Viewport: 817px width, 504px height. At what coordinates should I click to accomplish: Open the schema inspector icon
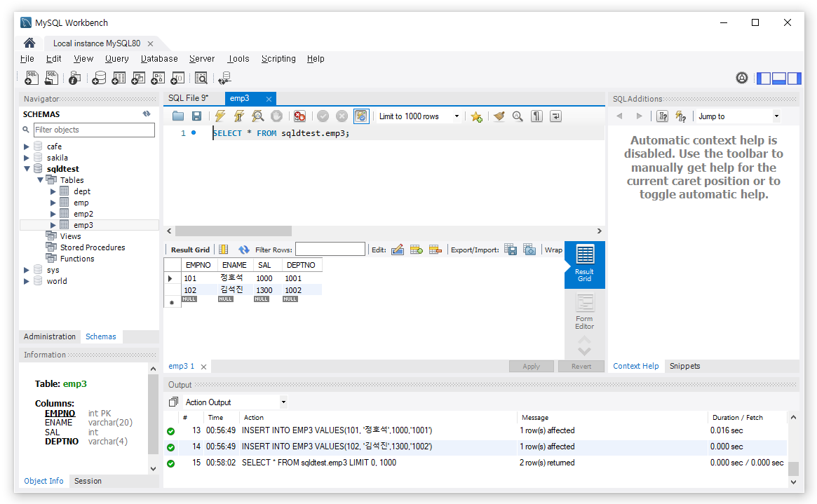[x=74, y=78]
